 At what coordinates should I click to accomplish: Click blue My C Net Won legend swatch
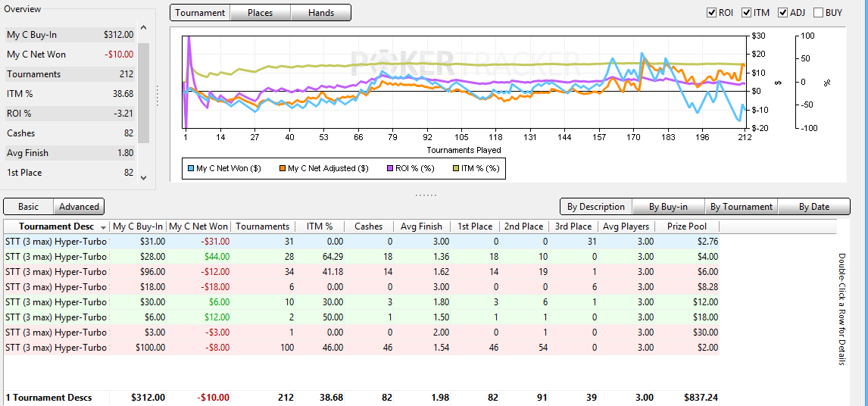190,168
